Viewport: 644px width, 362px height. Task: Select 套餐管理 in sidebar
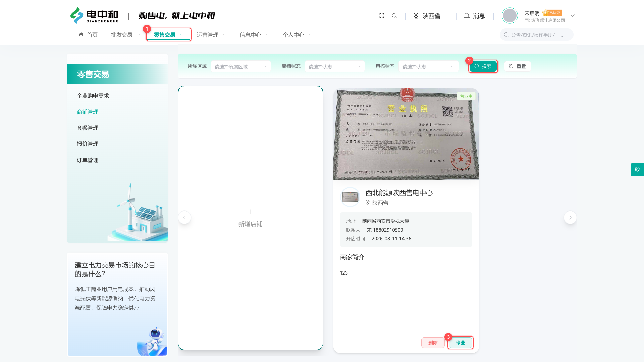88,128
